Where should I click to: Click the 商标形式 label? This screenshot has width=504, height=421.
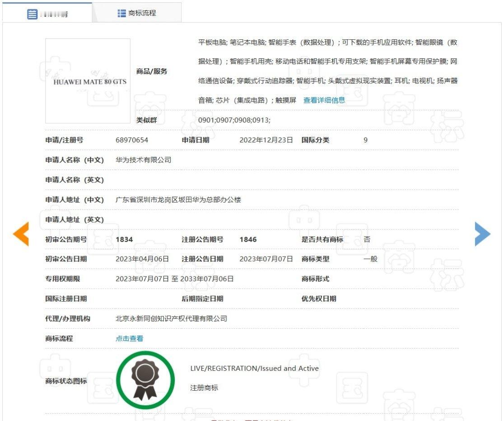coord(315,279)
